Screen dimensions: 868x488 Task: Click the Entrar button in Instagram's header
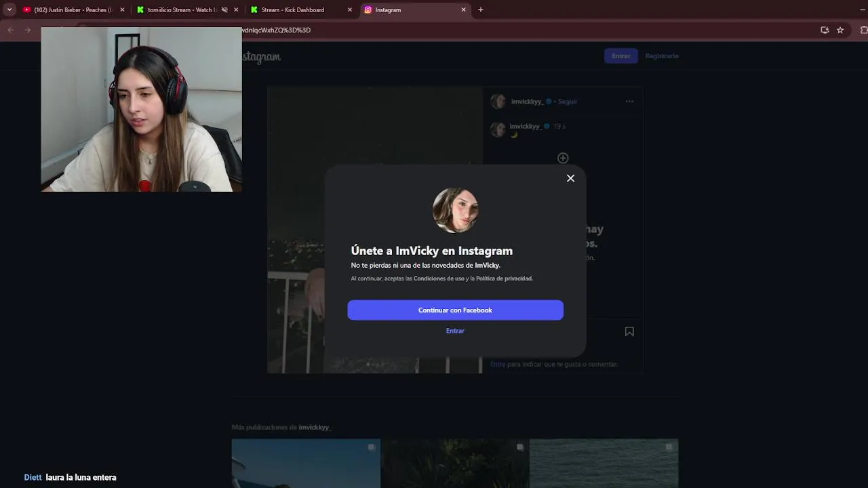click(620, 56)
